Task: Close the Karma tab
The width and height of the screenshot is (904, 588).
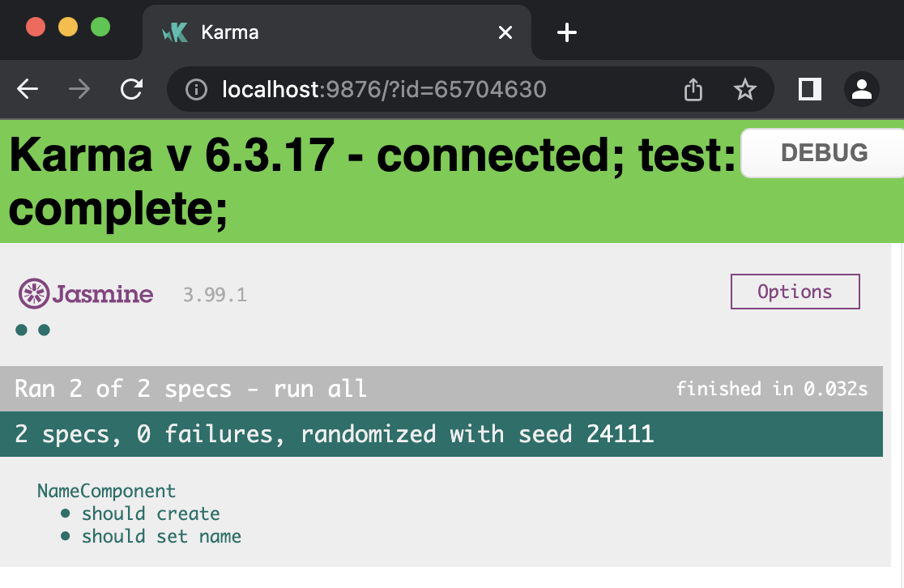Action: [x=505, y=32]
